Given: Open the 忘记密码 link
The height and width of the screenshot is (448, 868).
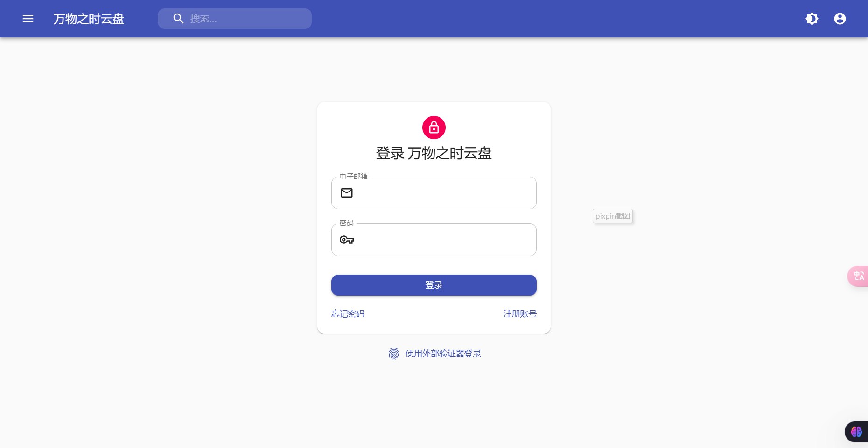Looking at the screenshot, I should pyautogui.click(x=348, y=314).
